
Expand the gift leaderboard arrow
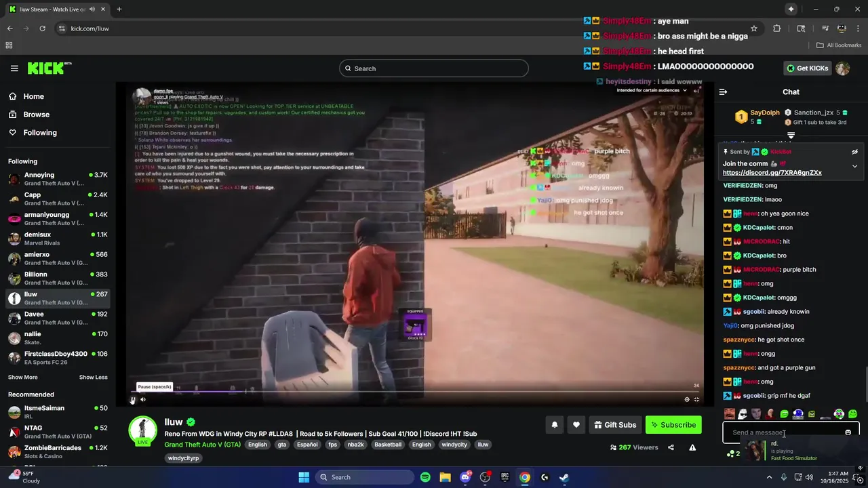click(791, 136)
